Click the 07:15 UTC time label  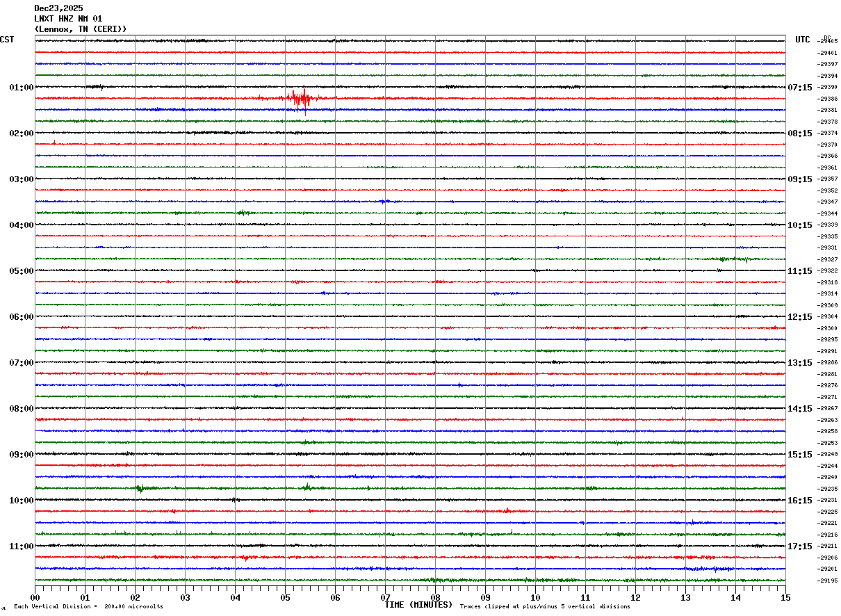point(800,88)
